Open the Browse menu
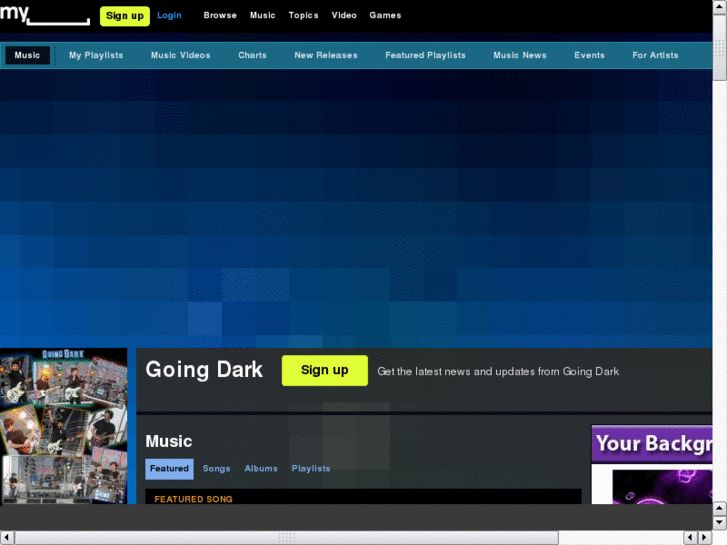The height and width of the screenshot is (545, 727). (x=220, y=15)
